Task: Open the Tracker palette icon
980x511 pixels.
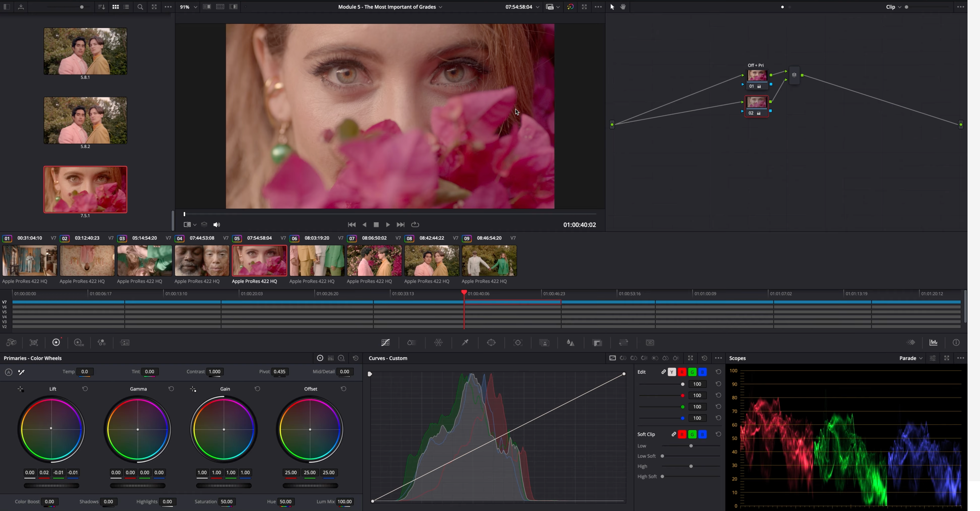Action: tap(518, 343)
